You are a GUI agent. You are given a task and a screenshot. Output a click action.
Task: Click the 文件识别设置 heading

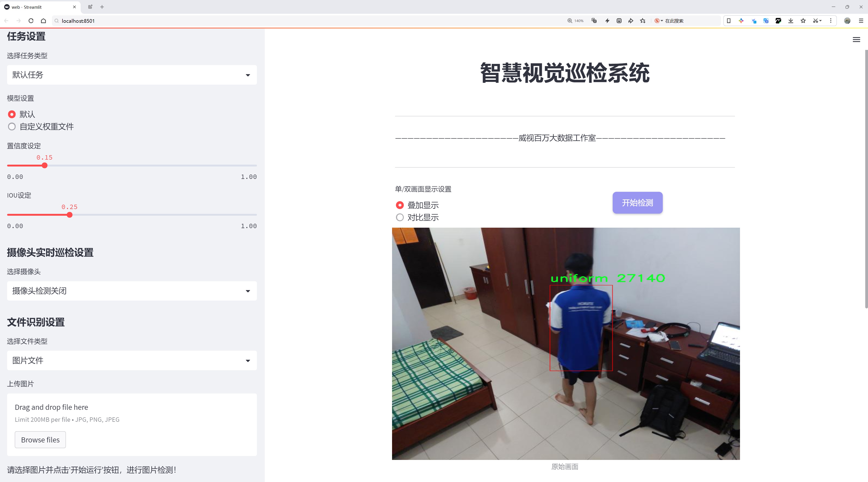[x=36, y=322]
